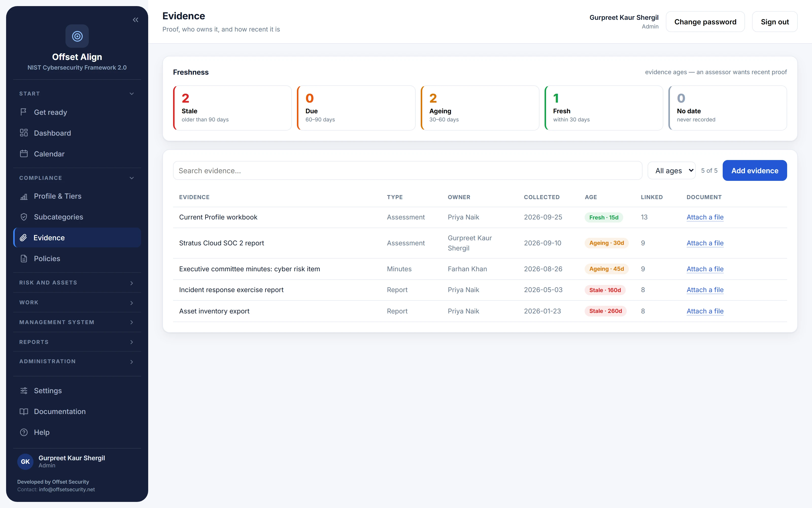Attach a file to Stratus Cloud SOC 2 report
Screen dimensions: 812x508
705,243
